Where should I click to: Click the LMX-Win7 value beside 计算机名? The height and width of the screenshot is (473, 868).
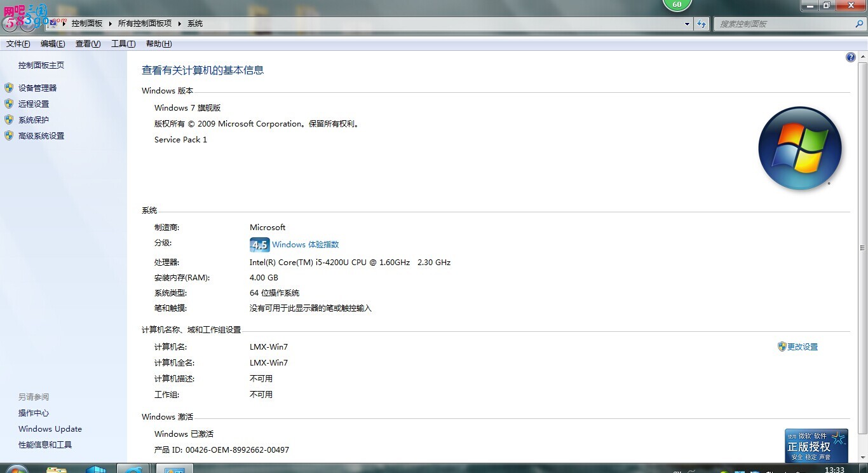tap(269, 347)
